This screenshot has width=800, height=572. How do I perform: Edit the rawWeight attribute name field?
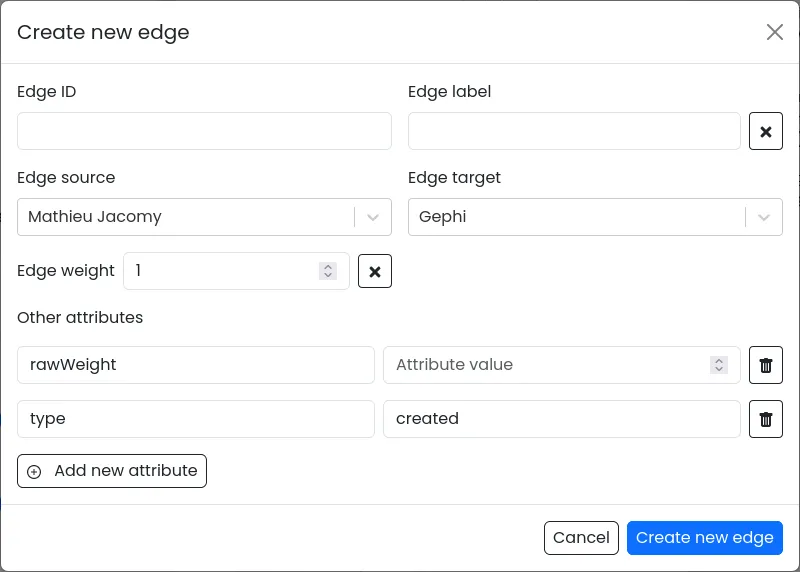coord(195,365)
